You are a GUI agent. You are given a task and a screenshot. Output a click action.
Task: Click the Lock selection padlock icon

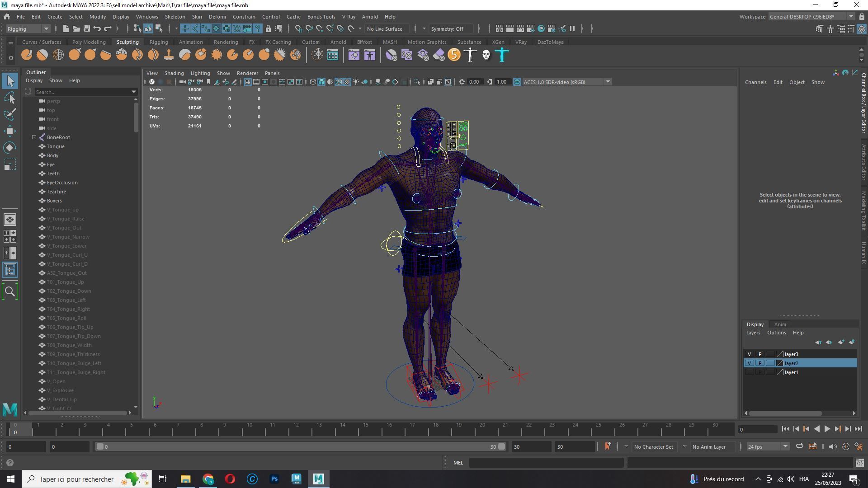pos(268,28)
